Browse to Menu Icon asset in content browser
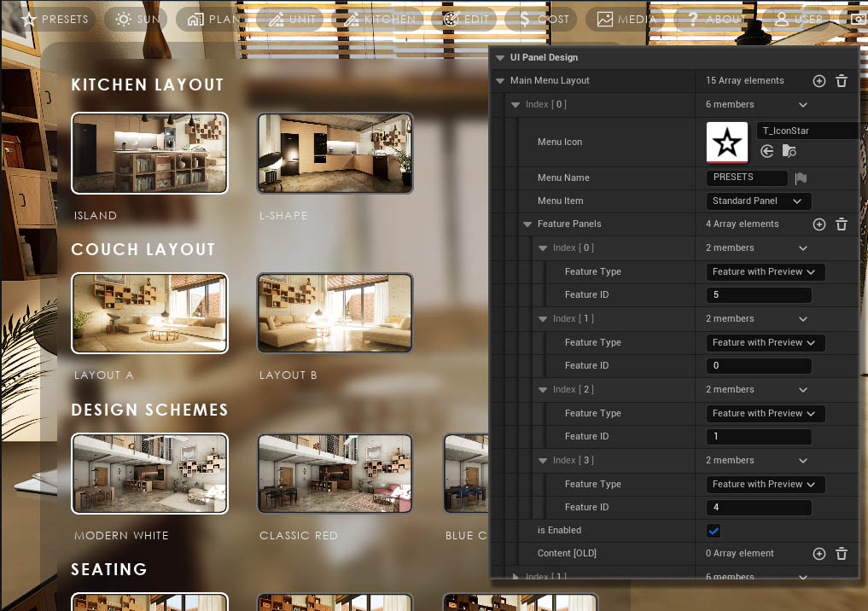868x611 pixels. 789,151
